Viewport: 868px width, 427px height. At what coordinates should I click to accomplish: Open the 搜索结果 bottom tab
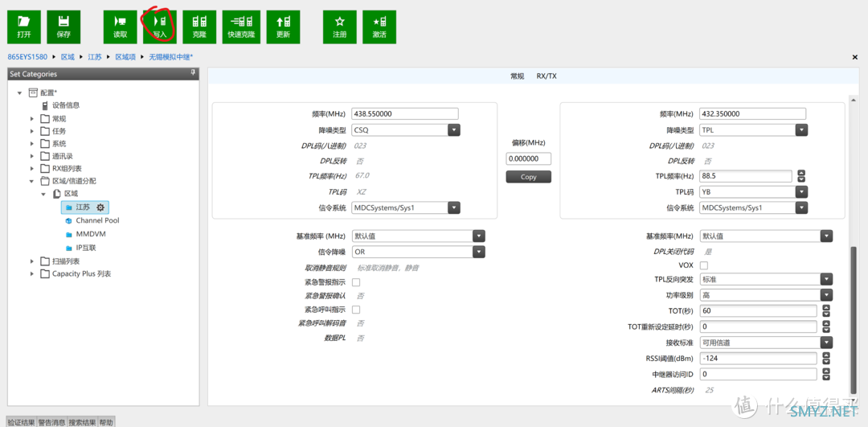(82, 422)
